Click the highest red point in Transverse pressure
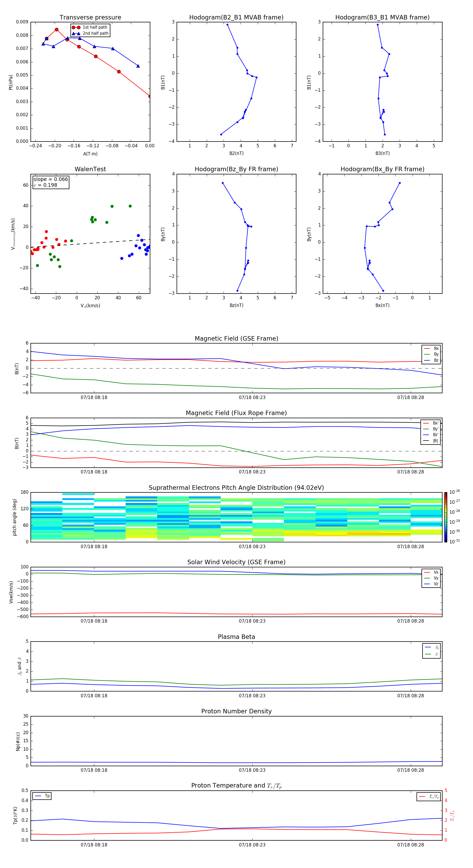The width and height of the screenshot is (473, 868). [56, 30]
